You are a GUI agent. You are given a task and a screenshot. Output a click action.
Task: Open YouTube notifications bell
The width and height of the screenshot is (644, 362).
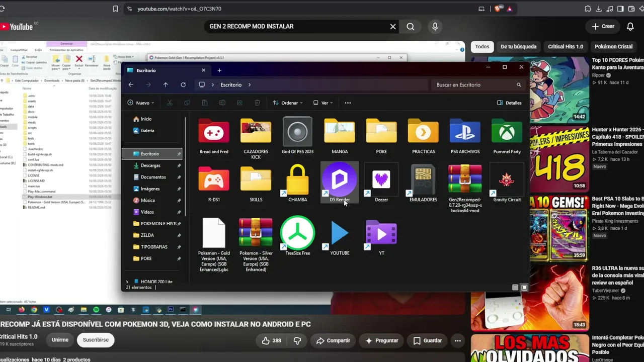(x=630, y=27)
